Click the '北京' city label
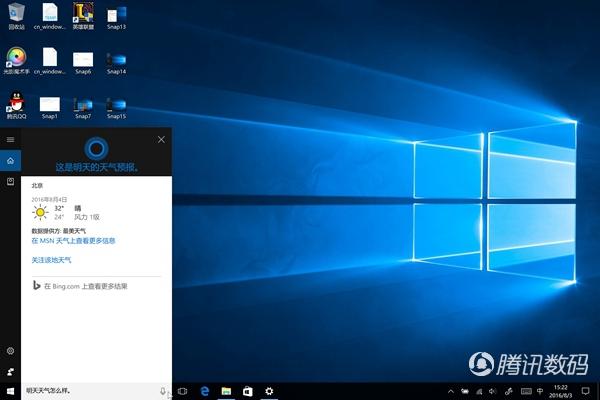600x400 pixels. click(37, 185)
